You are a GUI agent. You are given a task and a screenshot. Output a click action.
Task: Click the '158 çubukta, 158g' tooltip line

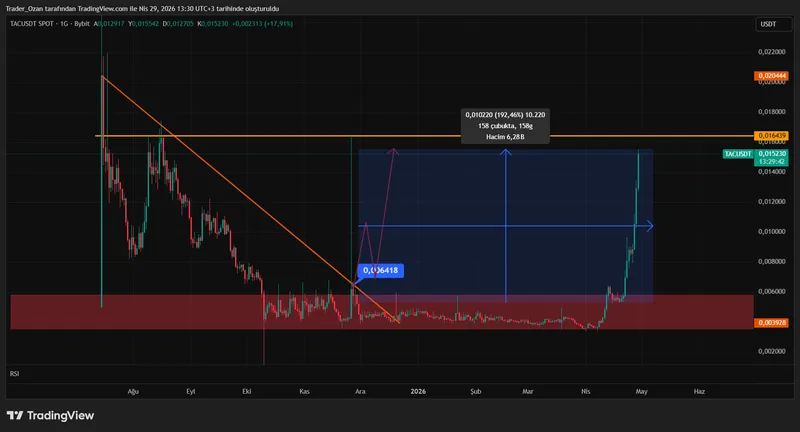tap(505, 125)
